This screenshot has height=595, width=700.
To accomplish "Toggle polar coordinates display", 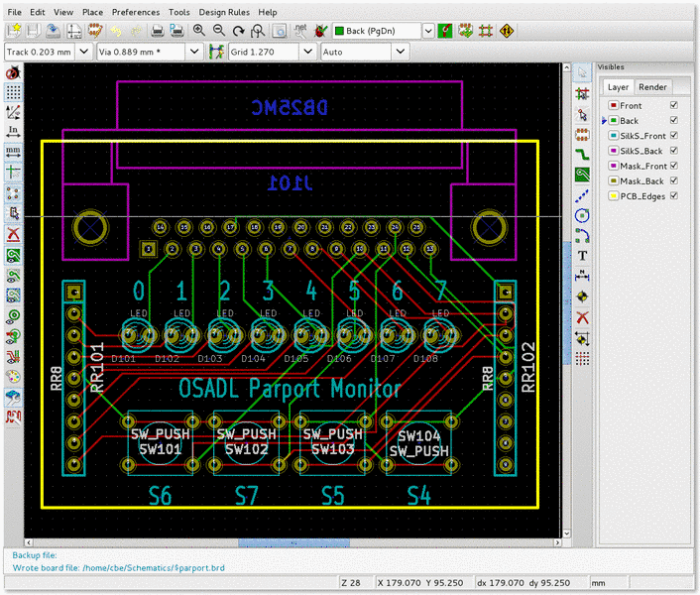I will pyautogui.click(x=14, y=112).
